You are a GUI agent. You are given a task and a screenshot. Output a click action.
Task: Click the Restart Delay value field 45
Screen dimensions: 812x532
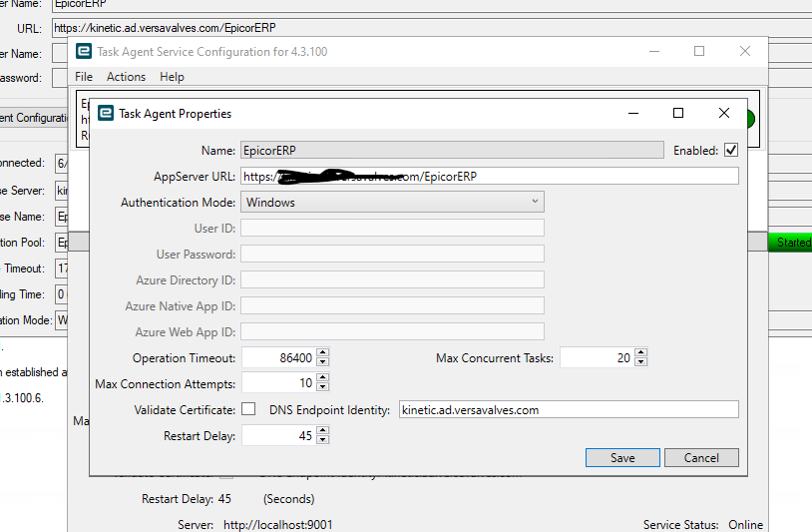(x=278, y=435)
